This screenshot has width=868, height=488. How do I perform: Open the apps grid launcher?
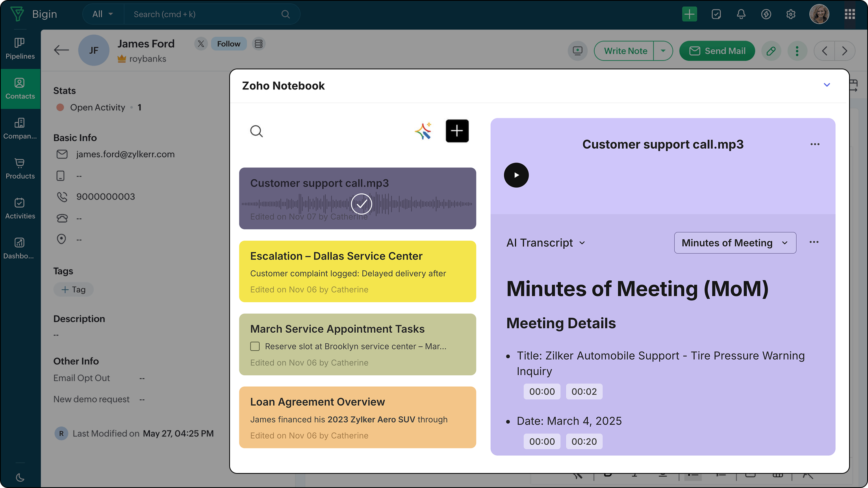point(850,14)
